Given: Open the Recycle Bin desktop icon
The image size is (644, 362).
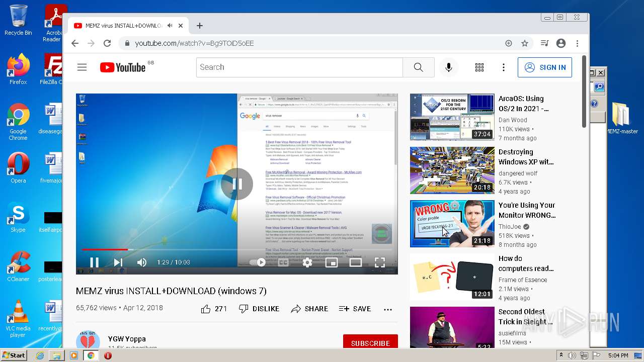Looking at the screenshot, I should point(18,20).
